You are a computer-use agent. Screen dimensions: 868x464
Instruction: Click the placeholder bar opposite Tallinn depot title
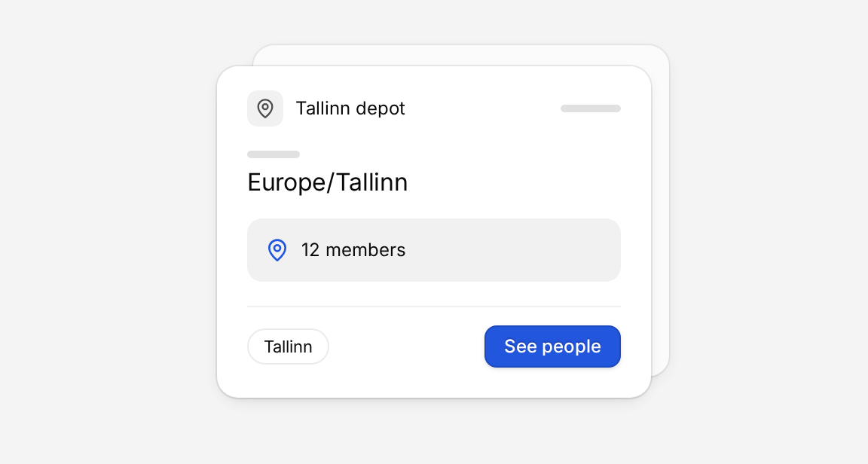[591, 108]
